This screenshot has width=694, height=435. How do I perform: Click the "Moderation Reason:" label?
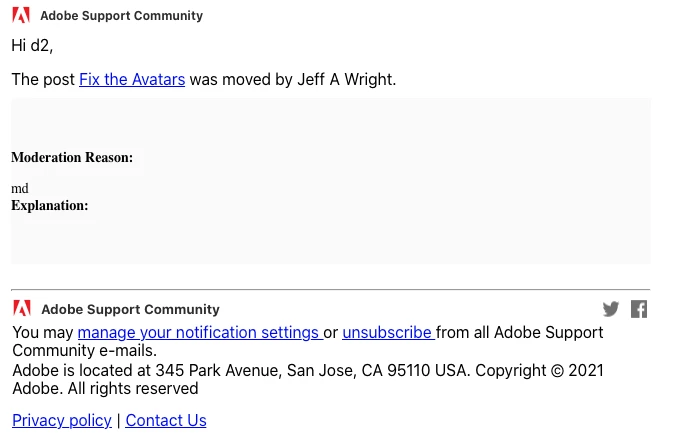coord(72,157)
